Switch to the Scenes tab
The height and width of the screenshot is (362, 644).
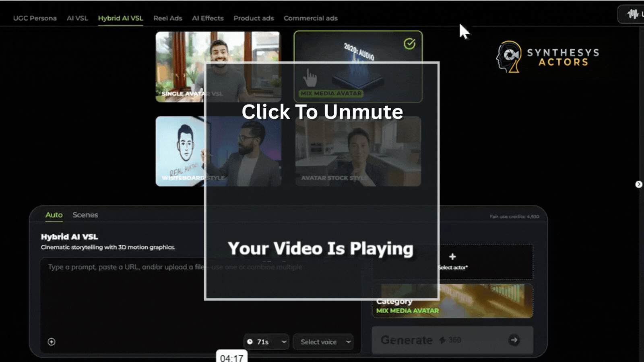coord(85,215)
